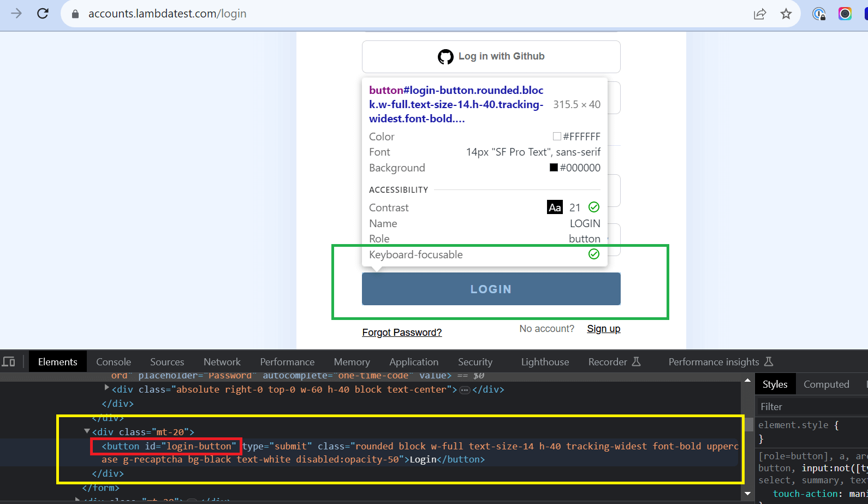This screenshot has height=504, width=868.
Task: Follow the Forgot Password? link
Action: point(402,333)
